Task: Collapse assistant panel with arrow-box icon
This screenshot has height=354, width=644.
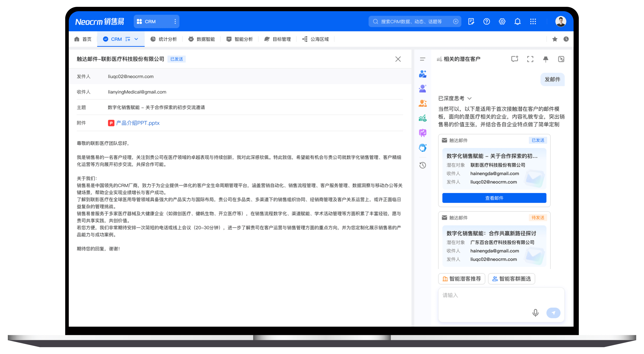Action: pyautogui.click(x=561, y=59)
